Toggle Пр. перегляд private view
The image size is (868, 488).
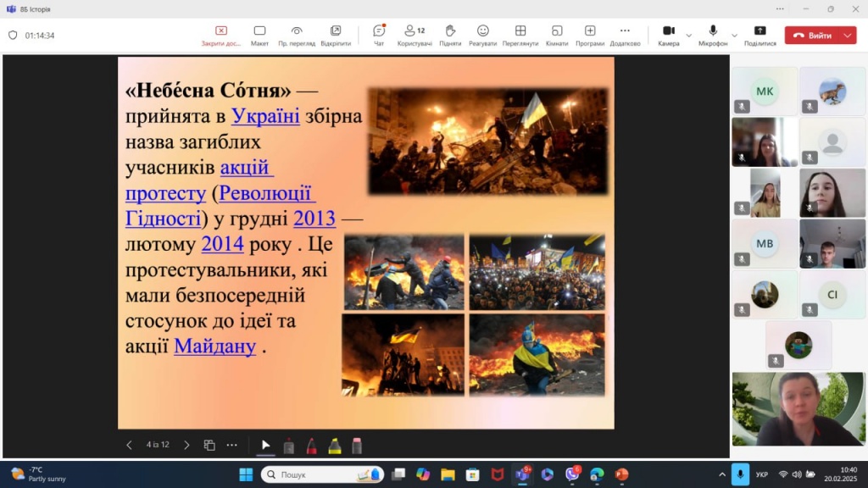pyautogui.click(x=297, y=35)
